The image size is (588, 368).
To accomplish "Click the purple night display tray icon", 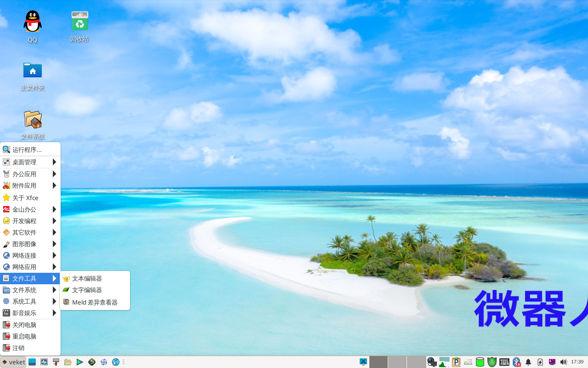I will pos(552,362).
